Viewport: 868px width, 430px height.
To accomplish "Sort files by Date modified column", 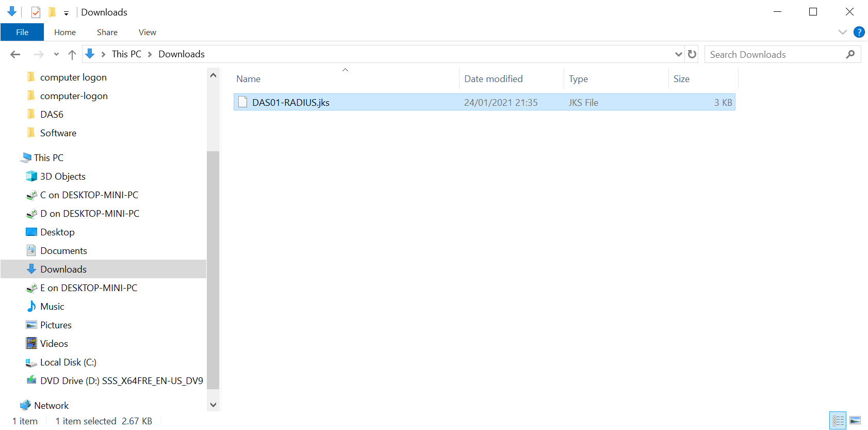I will click(493, 79).
